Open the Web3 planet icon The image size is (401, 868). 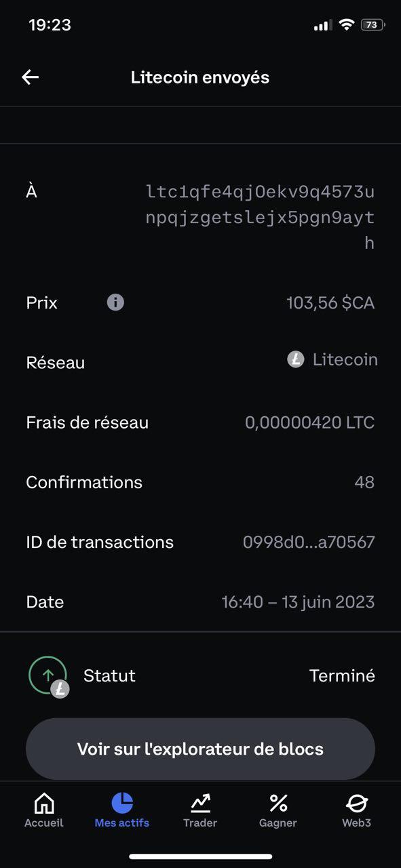pyautogui.click(x=356, y=803)
